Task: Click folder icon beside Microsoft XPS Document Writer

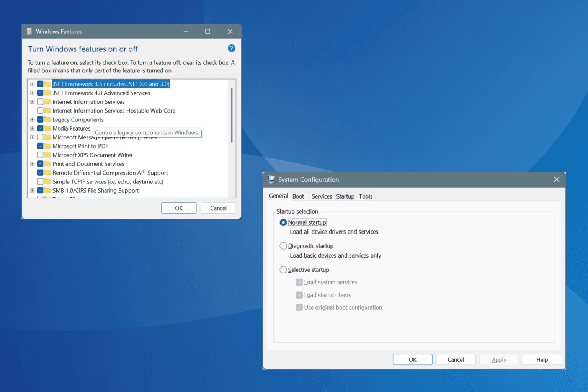Action: [47, 155]
